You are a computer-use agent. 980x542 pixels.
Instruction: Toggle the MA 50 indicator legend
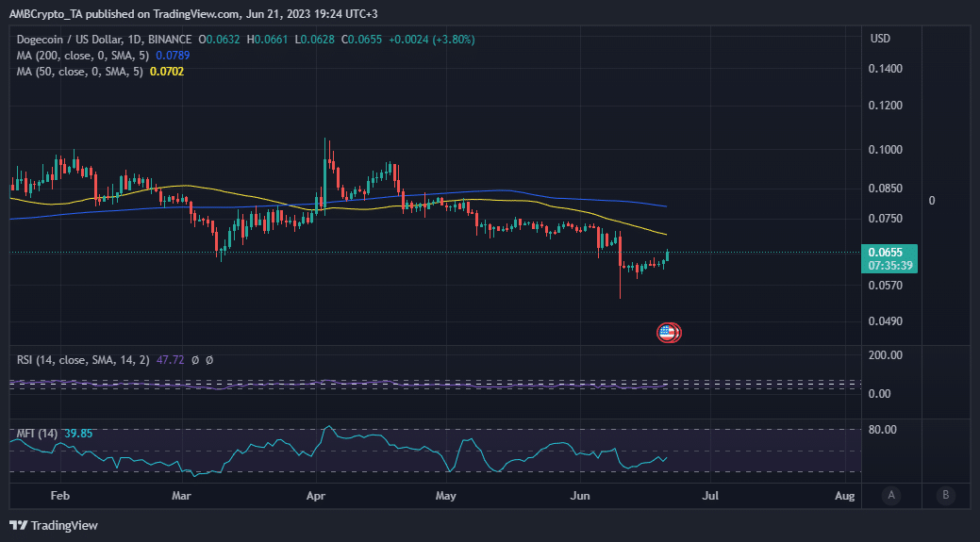pos(80,72)
